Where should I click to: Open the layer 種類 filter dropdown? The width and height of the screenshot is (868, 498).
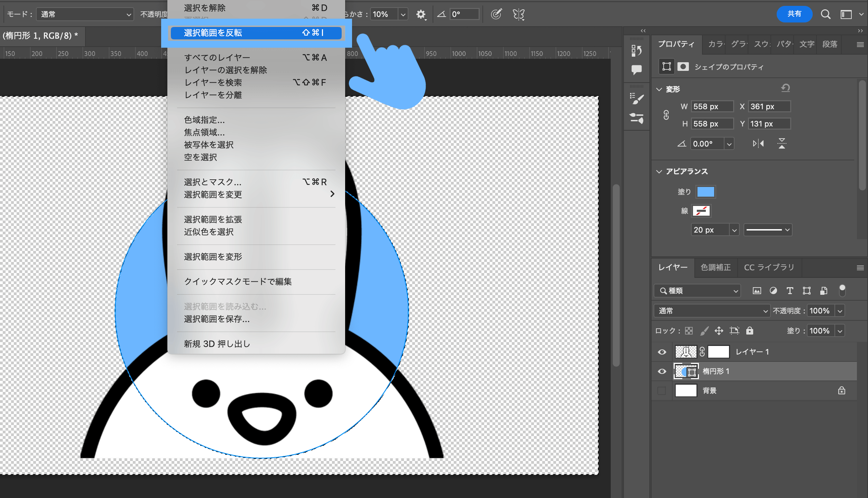click(x=697, y=291)
